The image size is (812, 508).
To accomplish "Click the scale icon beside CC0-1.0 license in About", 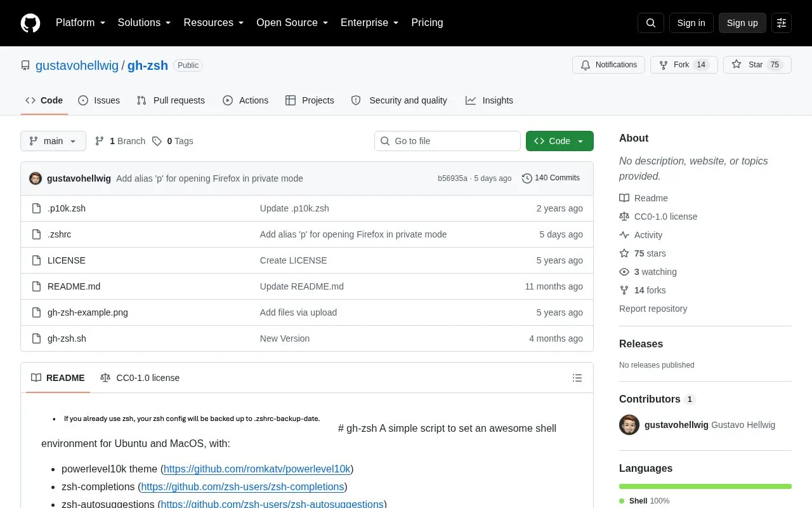I will (624, 217).
